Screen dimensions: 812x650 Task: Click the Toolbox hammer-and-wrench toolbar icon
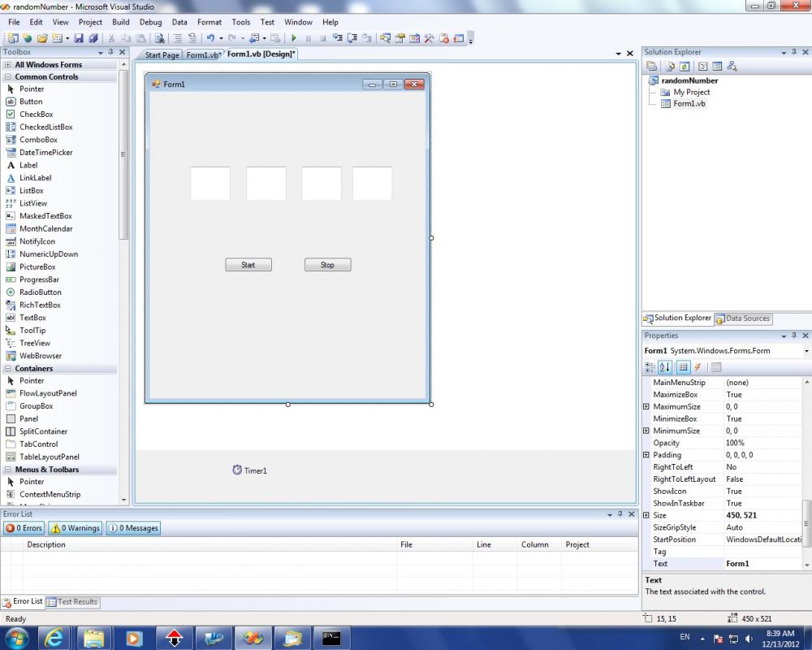point(430,38)
